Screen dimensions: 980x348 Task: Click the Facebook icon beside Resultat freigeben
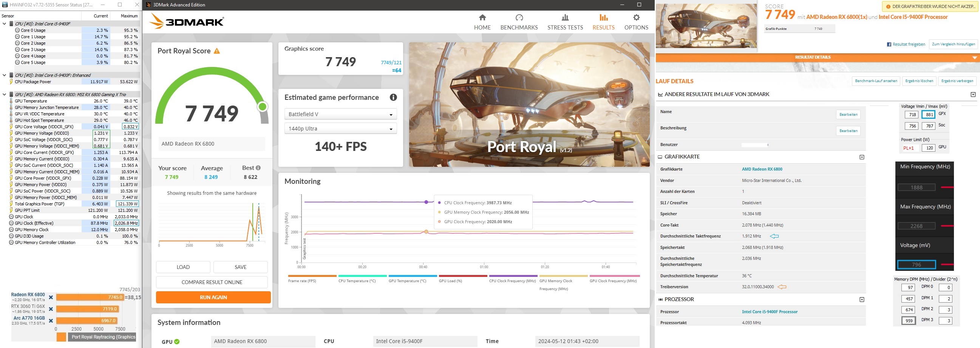coord(889,45)
